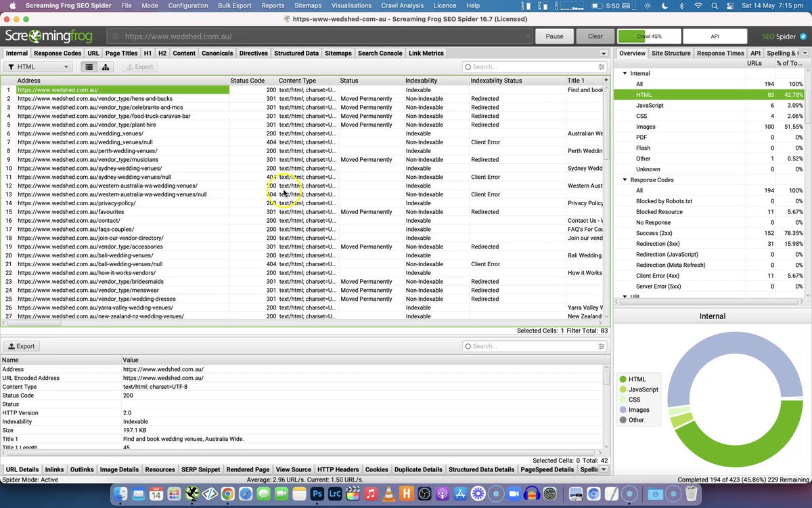The image size is (812, 508).
Task: Open Safari from the dock
Action: (x=245, y=494)
